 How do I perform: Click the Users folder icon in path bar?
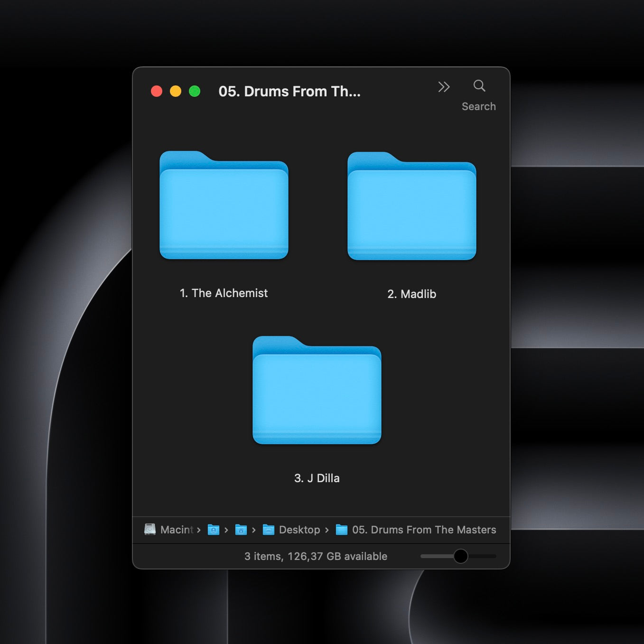(x=214, y=530)
